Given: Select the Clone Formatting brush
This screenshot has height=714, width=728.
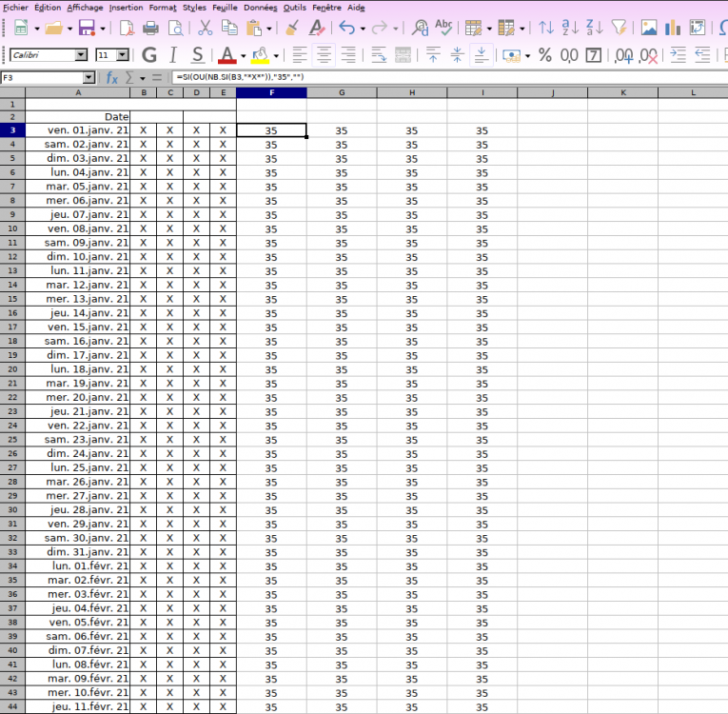Looking at the screenshot, I should [291, 29].
